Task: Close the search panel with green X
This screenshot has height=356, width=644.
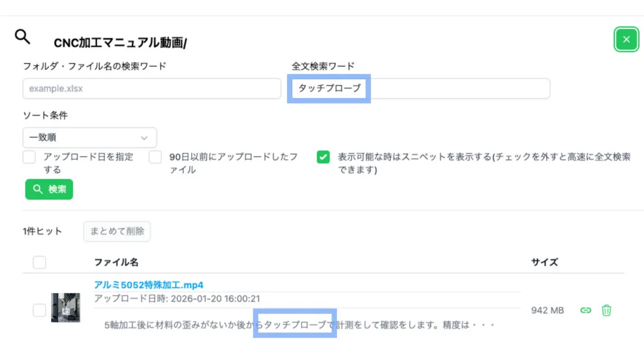Action: [626, 40]
